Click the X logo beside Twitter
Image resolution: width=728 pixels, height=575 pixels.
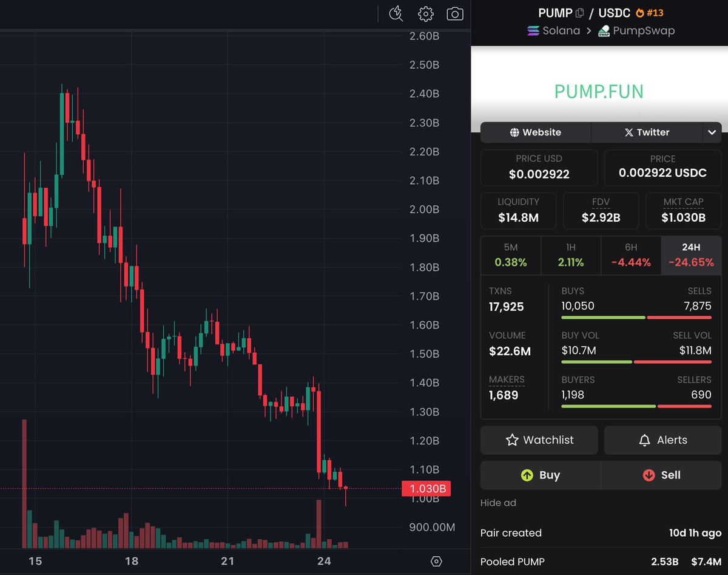[629, 132]
